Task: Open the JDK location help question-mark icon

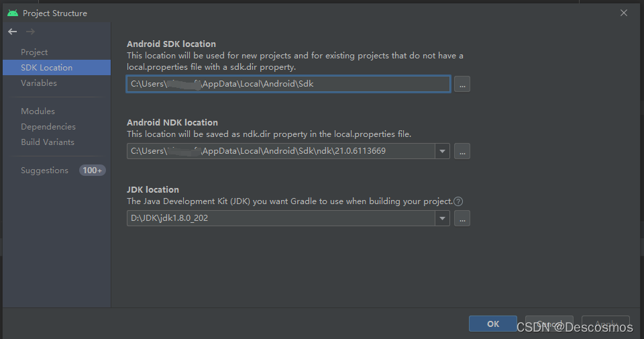Action: pos(458,201)
